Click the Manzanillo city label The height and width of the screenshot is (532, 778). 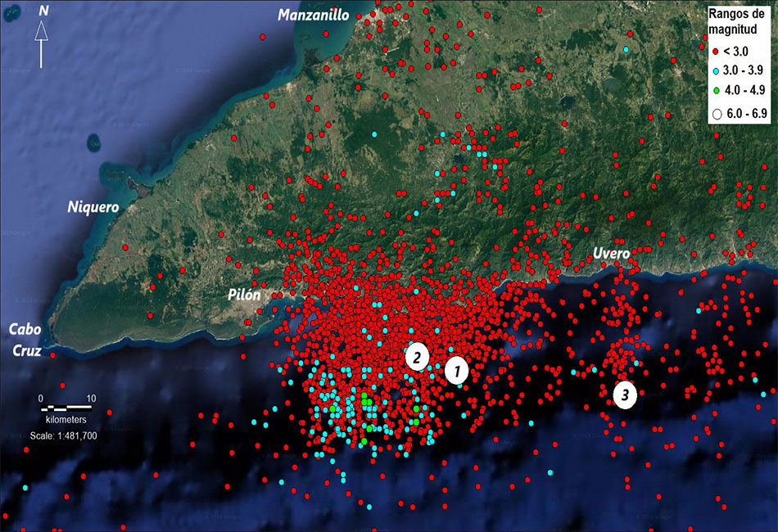click(313, 15)
